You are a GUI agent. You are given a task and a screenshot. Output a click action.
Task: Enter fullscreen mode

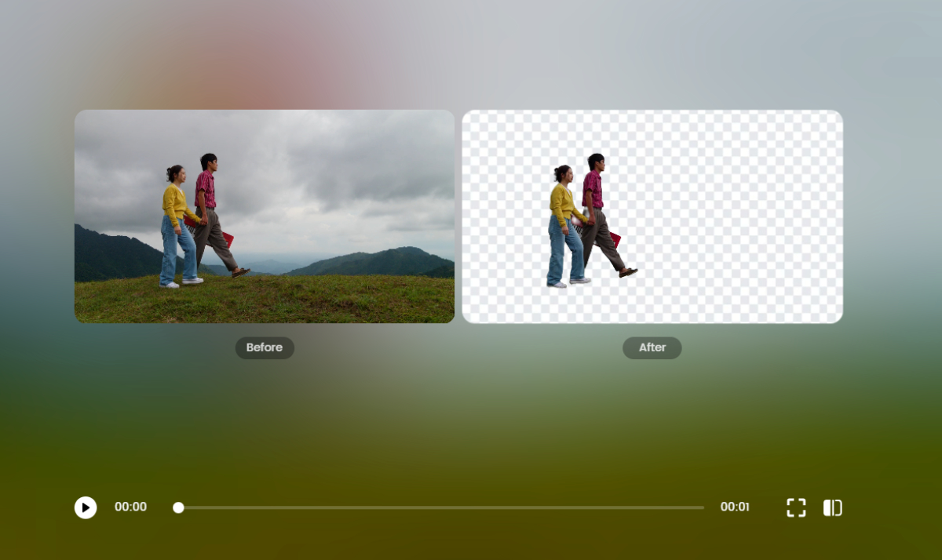click(x=796, y=507)
